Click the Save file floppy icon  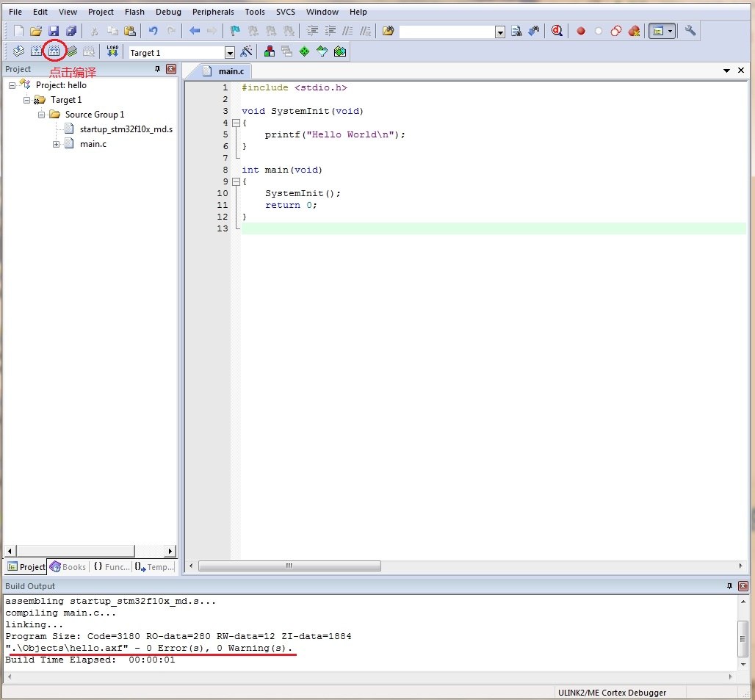point(54,31)
